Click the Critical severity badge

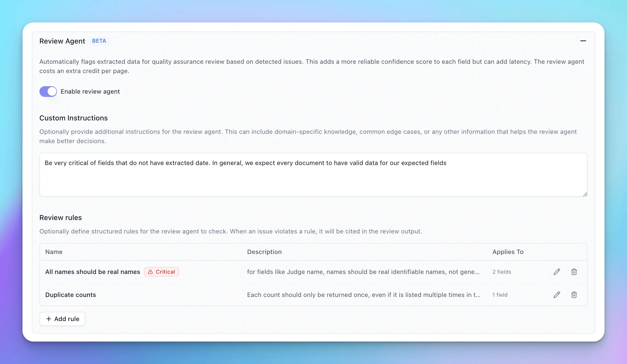(161, 272)
